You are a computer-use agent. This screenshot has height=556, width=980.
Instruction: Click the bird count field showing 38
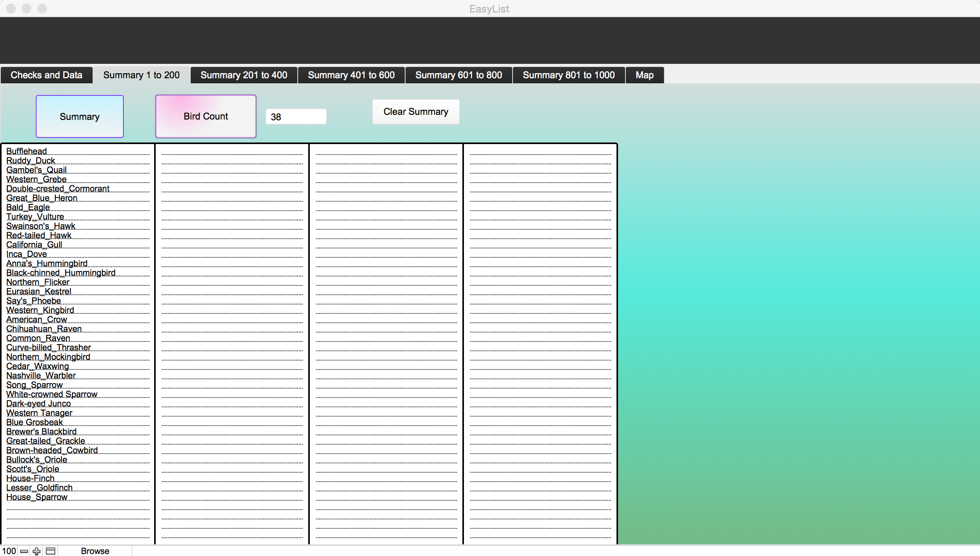pos(296,117)
